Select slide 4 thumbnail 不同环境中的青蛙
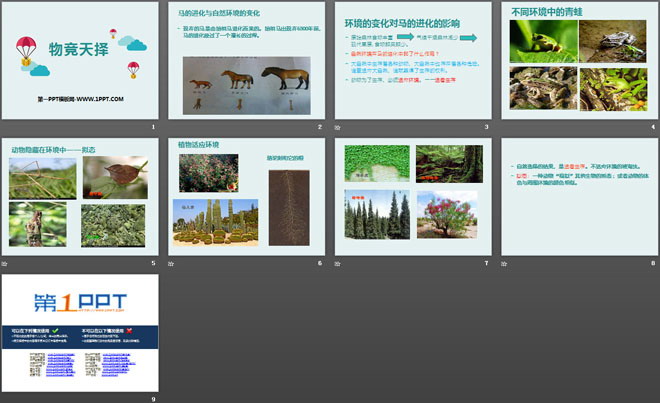660x403 pixels. pyautogui.click(x=580, y=60)
